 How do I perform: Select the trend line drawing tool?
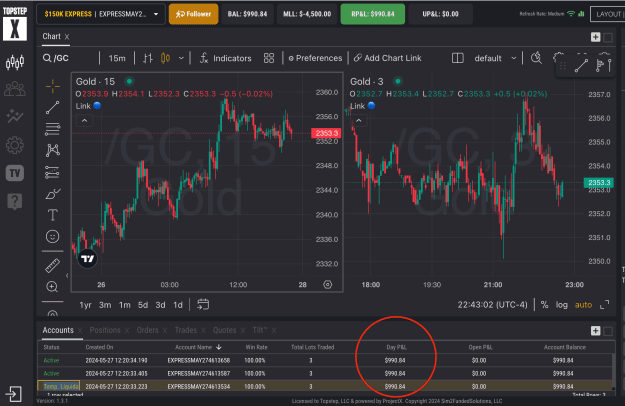pos(52,108)
